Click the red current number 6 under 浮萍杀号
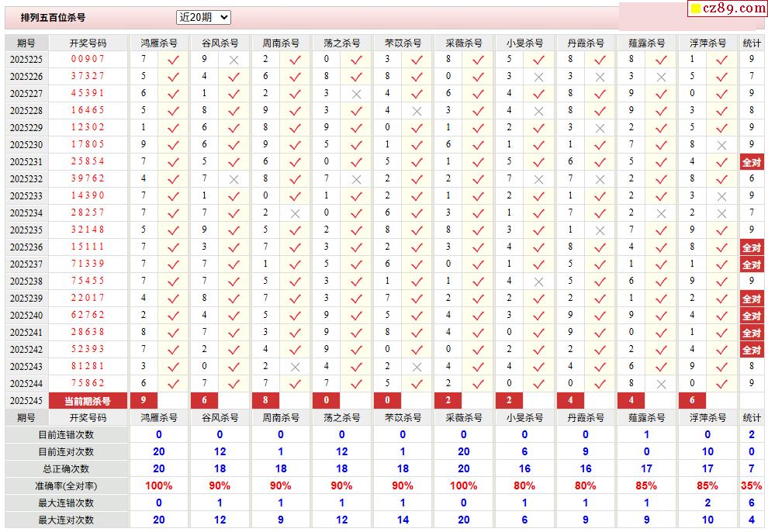768x532 pixels. point(692,400)
